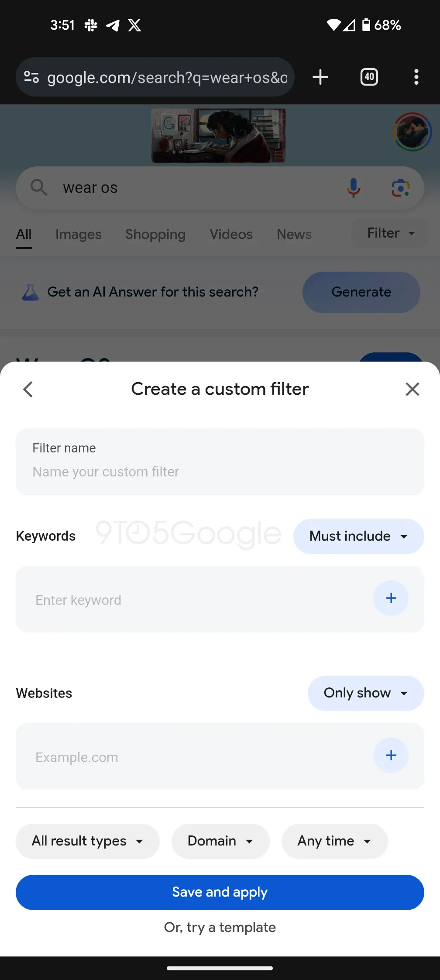
Task: Open the Any time dropdown
Action: tap(334, 841)
